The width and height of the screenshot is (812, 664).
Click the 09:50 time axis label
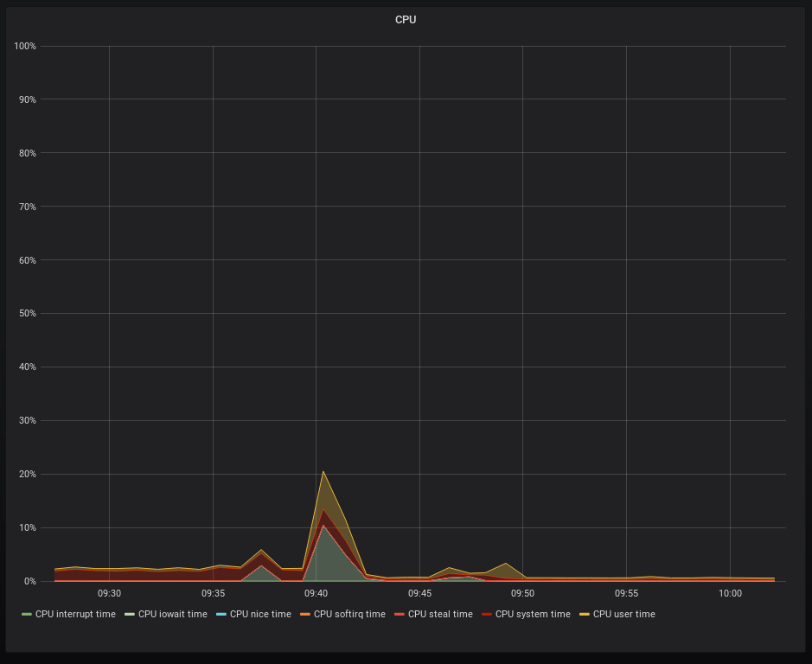click(522, 593)
